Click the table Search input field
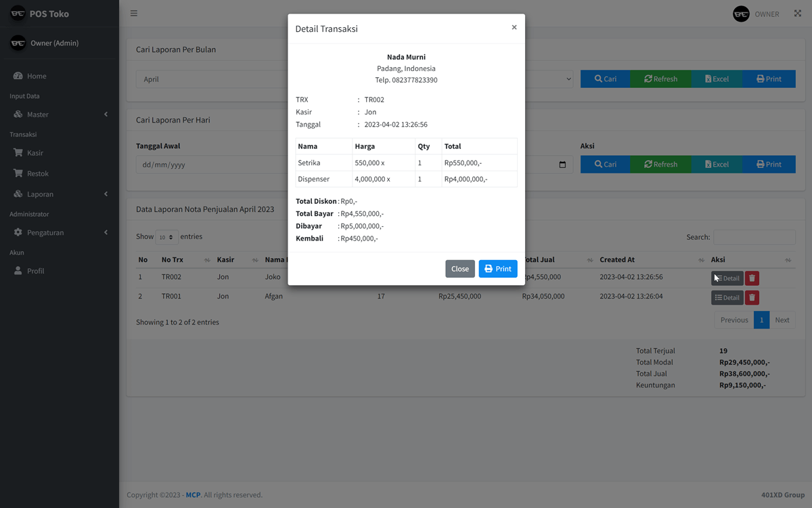The image size is (812, 508). [756, 236]
